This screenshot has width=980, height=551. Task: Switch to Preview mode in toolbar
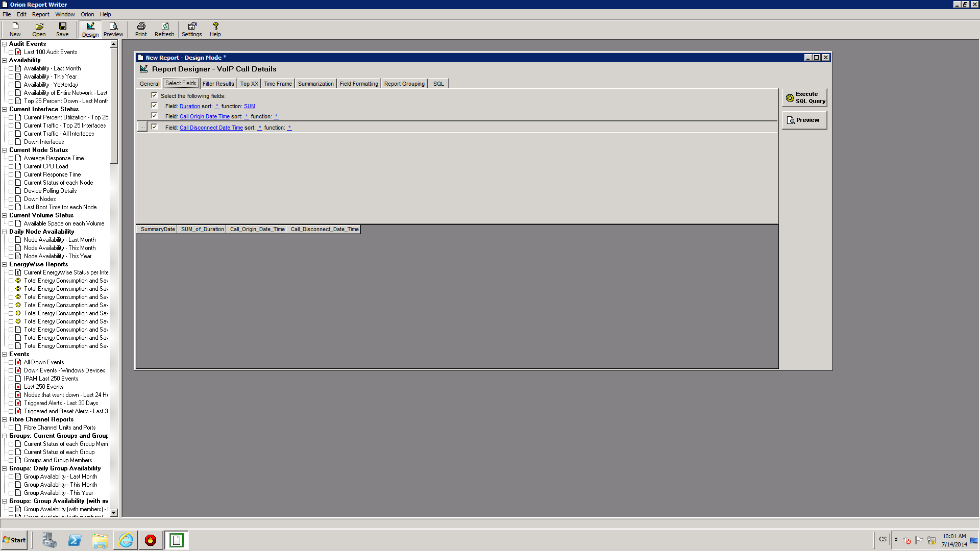point(113,29)
